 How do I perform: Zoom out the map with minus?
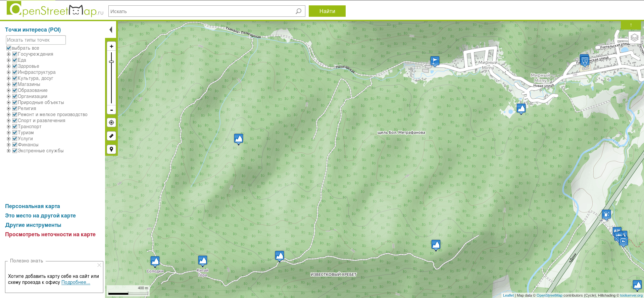coord(111,110)
